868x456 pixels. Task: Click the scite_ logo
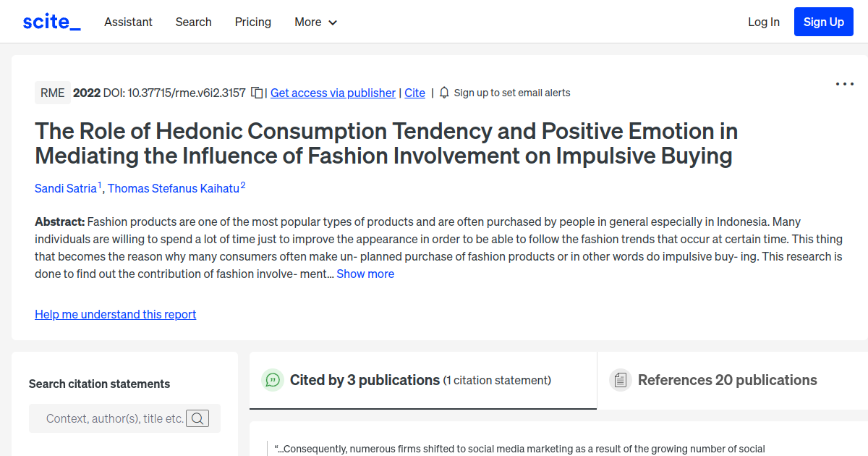tap(51, 21)
